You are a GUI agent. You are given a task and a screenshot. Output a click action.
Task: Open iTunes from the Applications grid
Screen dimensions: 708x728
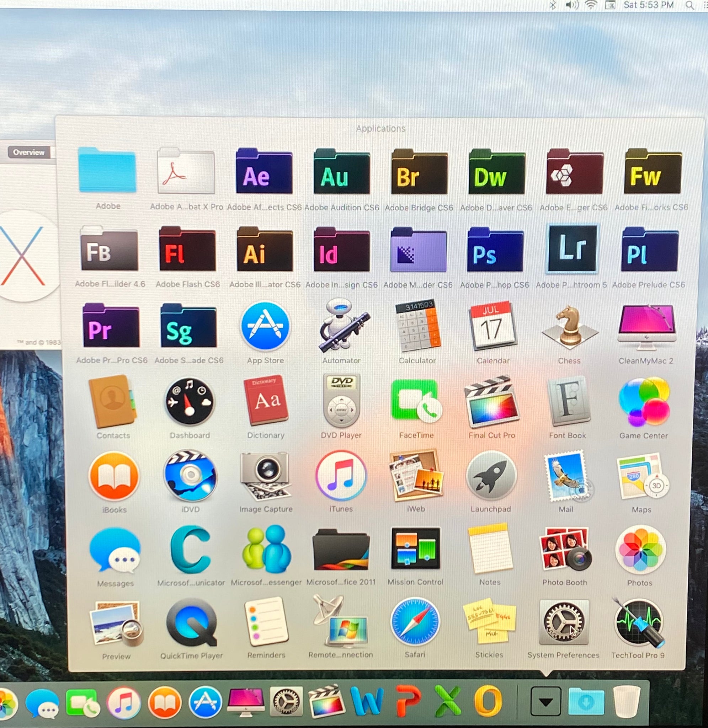coord(341,476)
